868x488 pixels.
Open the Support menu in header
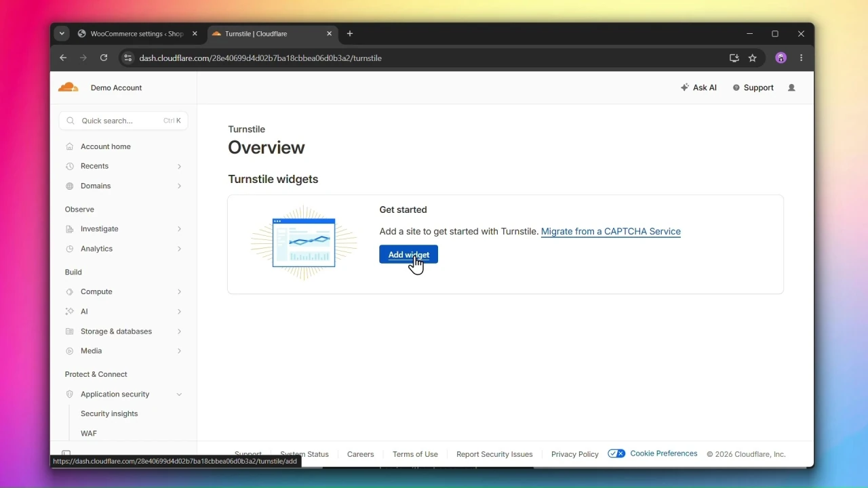pyautogui.click(x=753, y=87)
